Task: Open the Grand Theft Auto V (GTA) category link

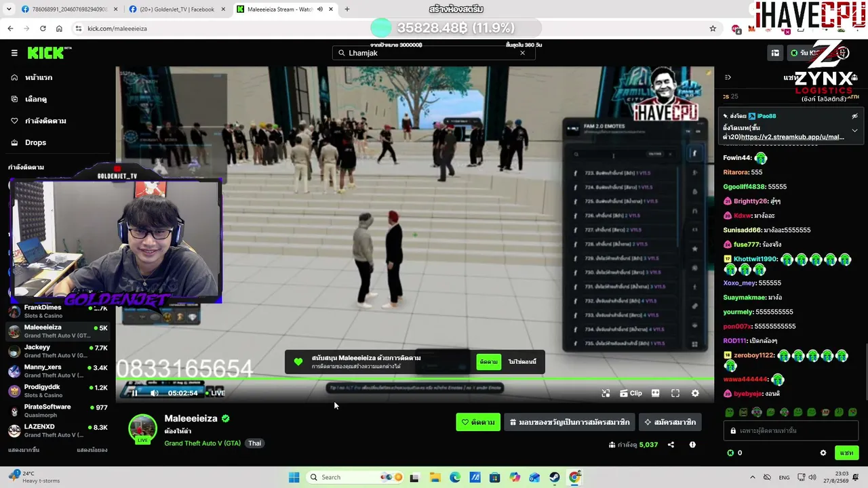Action: point(202,443)
